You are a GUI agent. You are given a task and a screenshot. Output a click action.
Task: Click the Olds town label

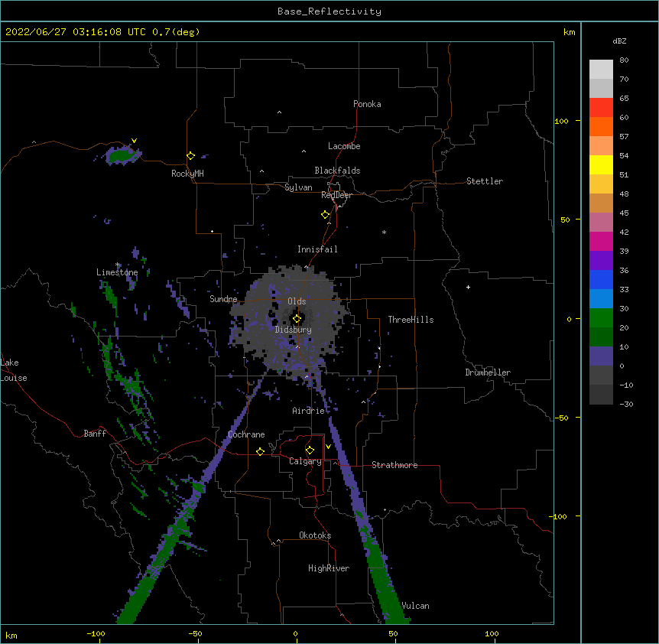click(x=297, y=301)
